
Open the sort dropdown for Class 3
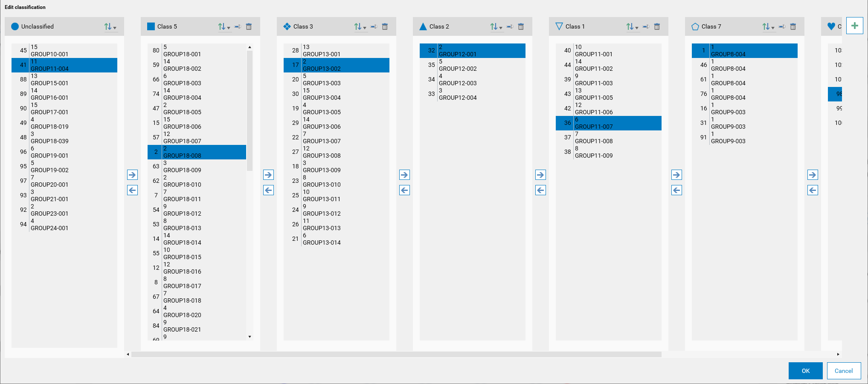360,27
